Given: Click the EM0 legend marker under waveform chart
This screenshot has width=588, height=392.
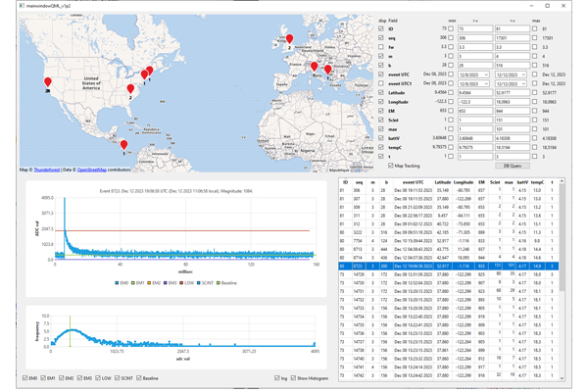Looking at the screenshot, I should (117, 283).
